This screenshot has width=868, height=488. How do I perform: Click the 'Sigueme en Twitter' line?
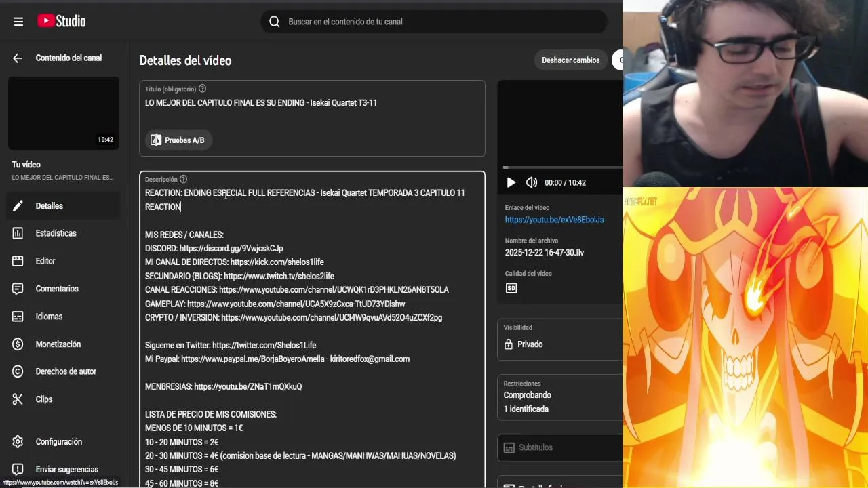231,346
